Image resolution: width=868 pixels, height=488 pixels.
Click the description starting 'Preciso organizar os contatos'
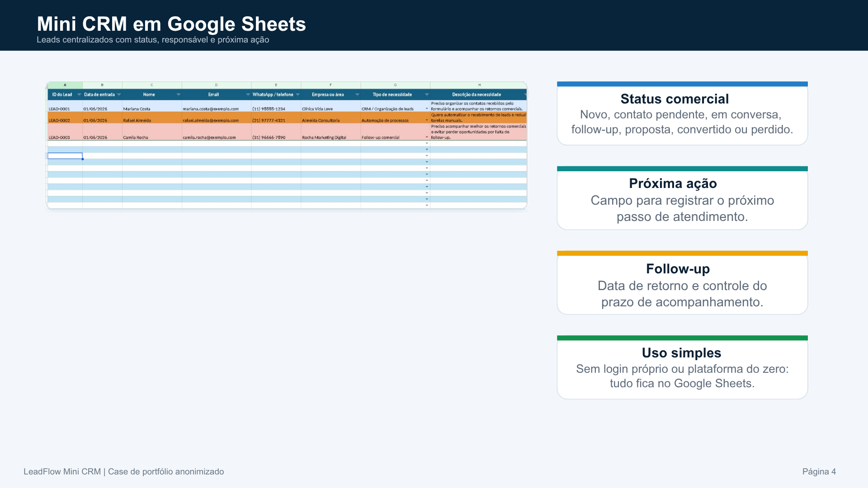pyautogui.click(x=479, y=106)
